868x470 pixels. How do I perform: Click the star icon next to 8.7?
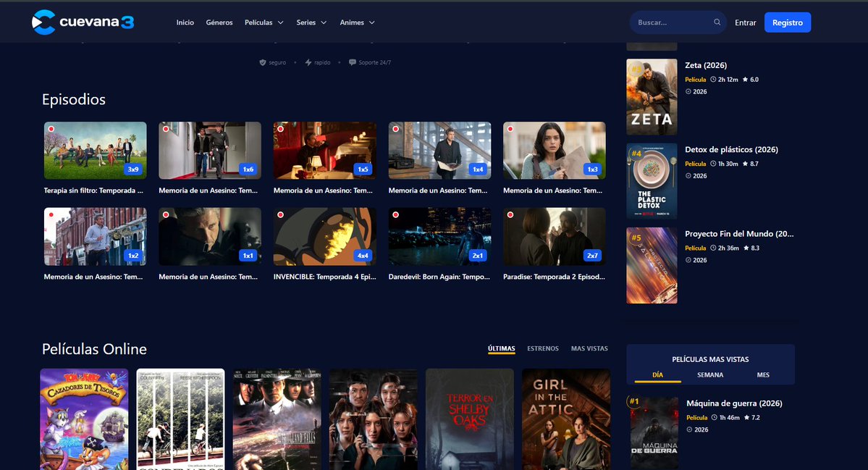745,164
